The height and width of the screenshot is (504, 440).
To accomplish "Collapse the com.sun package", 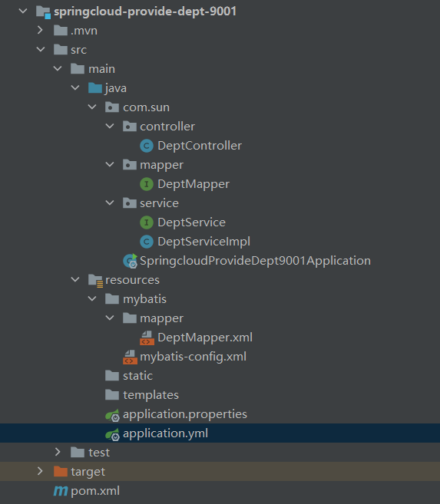I will tap(92, 107).
